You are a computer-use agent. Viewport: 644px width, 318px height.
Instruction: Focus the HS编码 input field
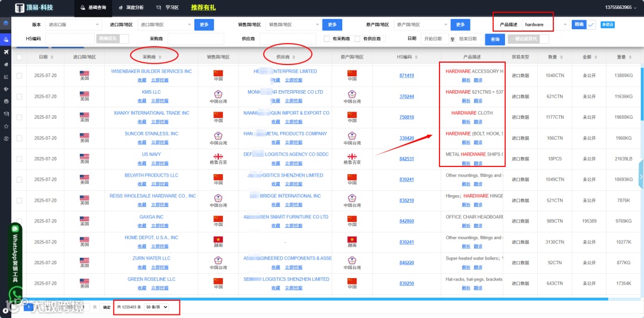click(x=70, y=39)
